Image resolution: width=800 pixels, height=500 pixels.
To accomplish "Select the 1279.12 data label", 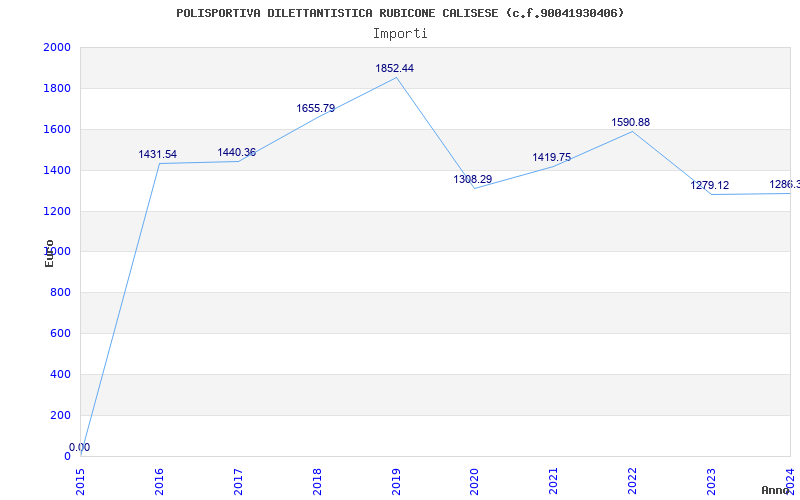I will tap(710, 186).
